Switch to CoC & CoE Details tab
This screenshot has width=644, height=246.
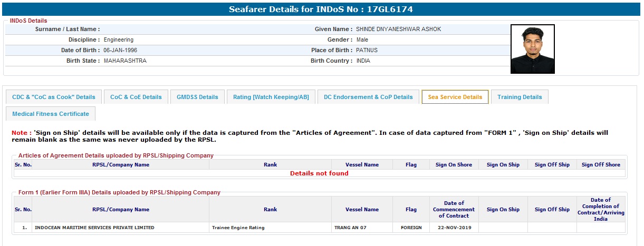click(136, 97)
